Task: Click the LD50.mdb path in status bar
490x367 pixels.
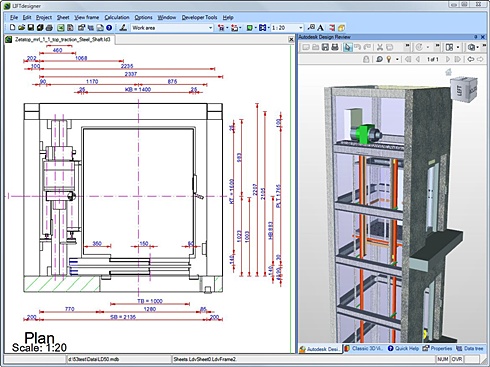Action: (x=94, y=359)
